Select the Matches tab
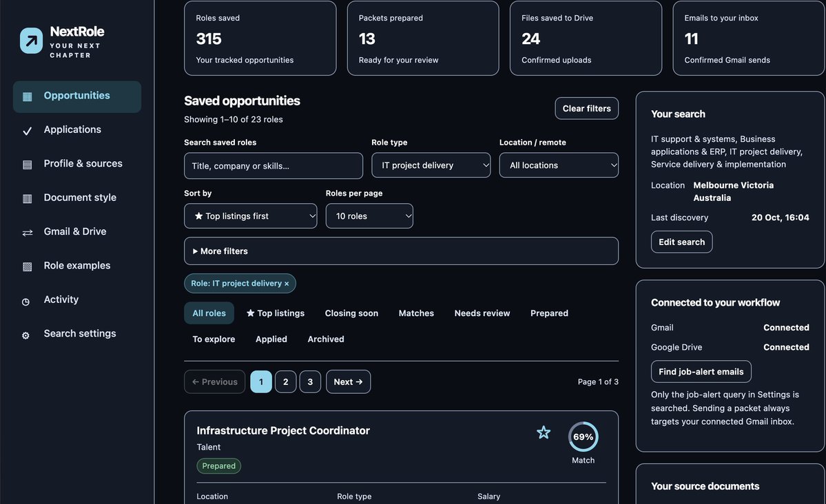This screenshot has height=504, width=826. coord(416,313)
